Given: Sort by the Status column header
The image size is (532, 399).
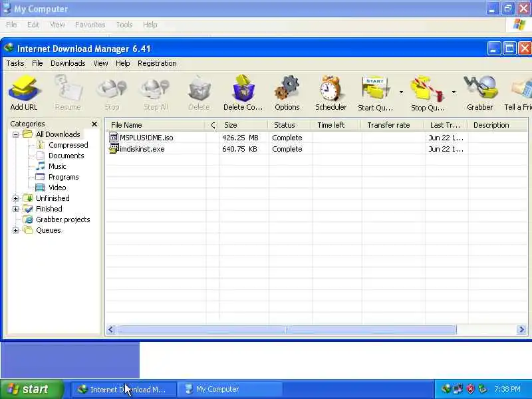Looking at the screenshot, I should click(290, 125).
